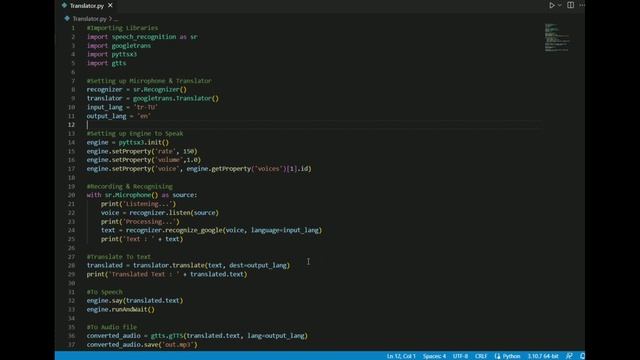Click print('Translated Text : ') line
The image size is (640, 360).
167,274
